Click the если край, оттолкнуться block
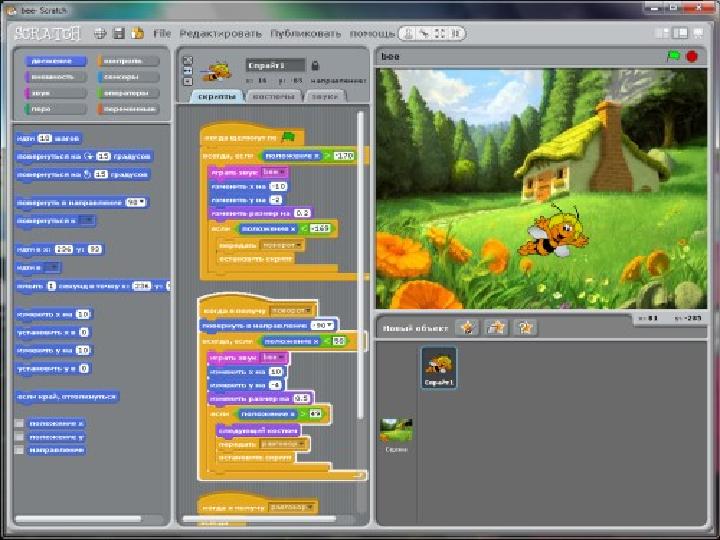The height and width of the screenshot is (540, 720). click(x=68, y=396)
